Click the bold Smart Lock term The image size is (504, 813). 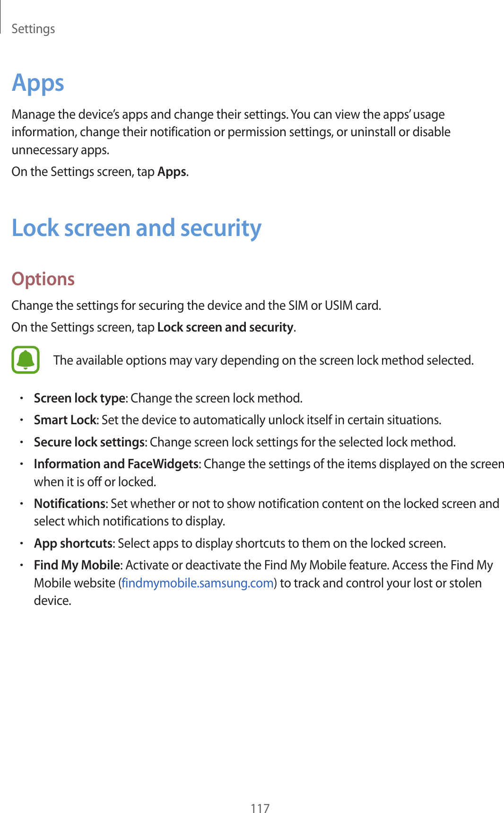[65, 420]
